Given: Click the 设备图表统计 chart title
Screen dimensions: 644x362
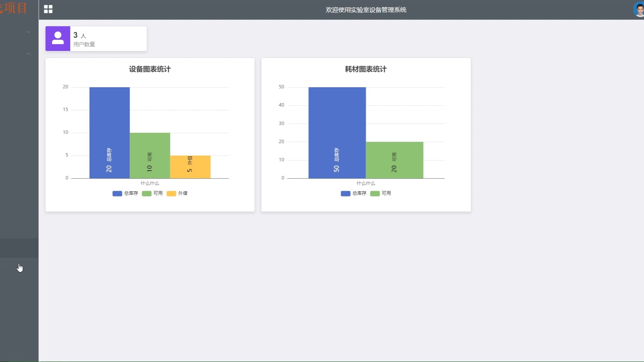Looking at the screenshot, I should tap(150, 69).
